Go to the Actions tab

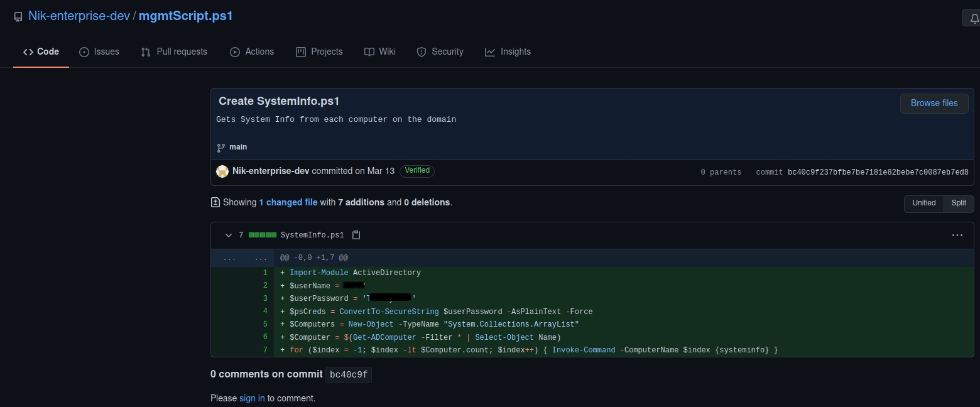pos(252,52)
